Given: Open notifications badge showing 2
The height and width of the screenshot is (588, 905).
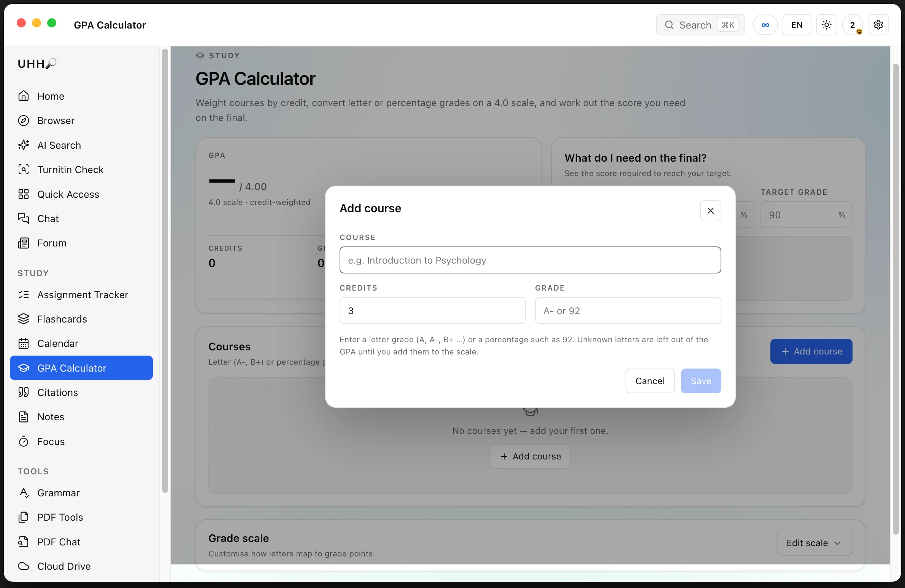Looking at the screenshot, I should 853,25.
